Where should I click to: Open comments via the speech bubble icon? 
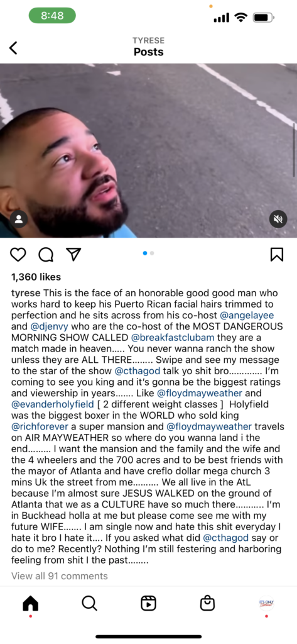tap(46, 255)
